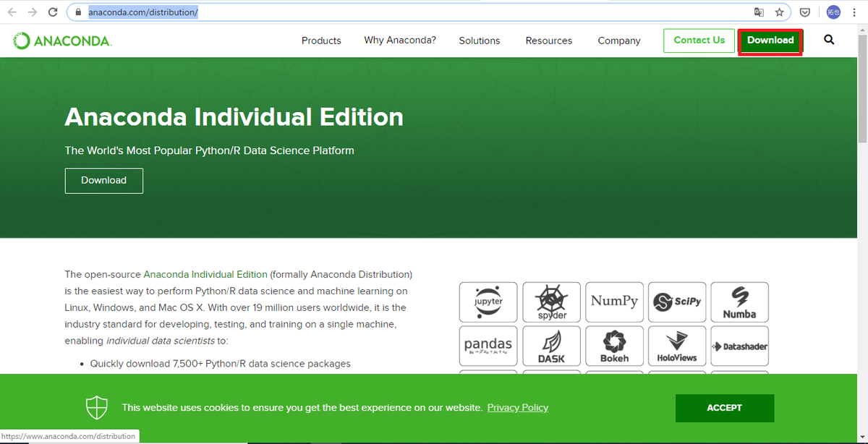
Task: Click the Jupyter package logo
Action: click(x=488, y=302)
